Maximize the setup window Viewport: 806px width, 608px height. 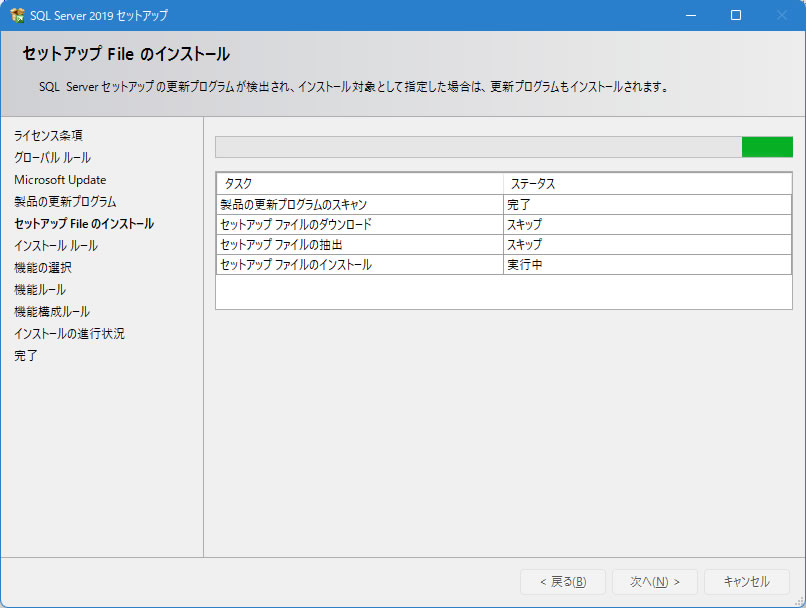[x=736, y=15]
